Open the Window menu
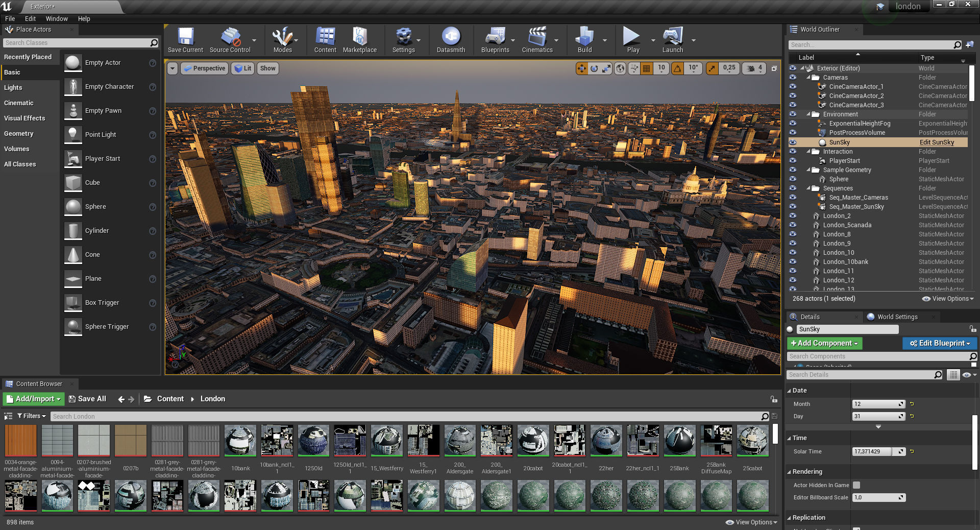 57,18
